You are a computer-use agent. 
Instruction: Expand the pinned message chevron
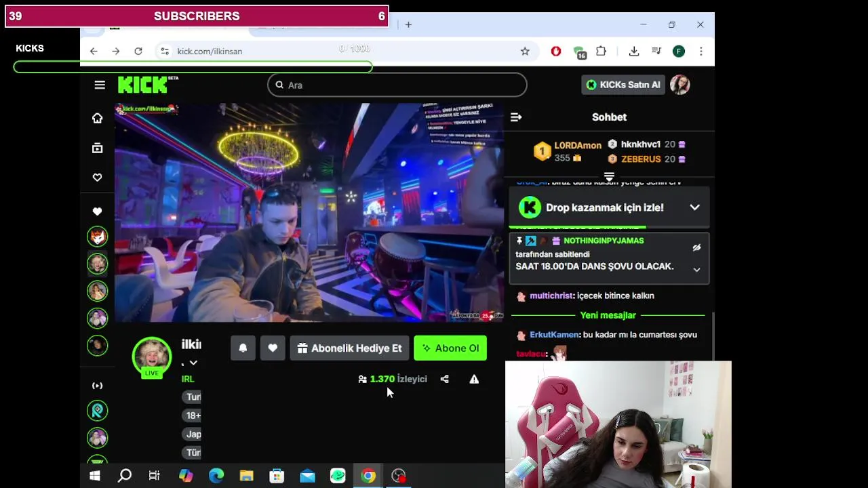coord(696,270)
